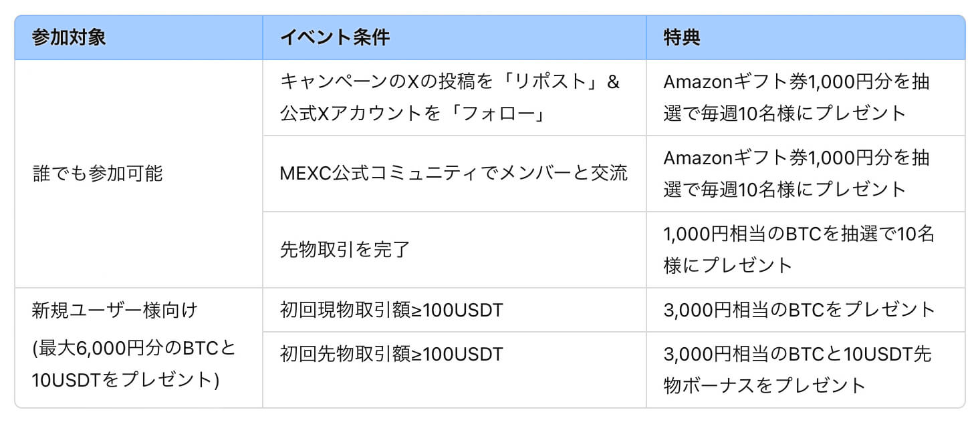Select the 1,000円相当のBTC lottery reward cell
This screenshot has width=980, height=424.
point(798,250)
